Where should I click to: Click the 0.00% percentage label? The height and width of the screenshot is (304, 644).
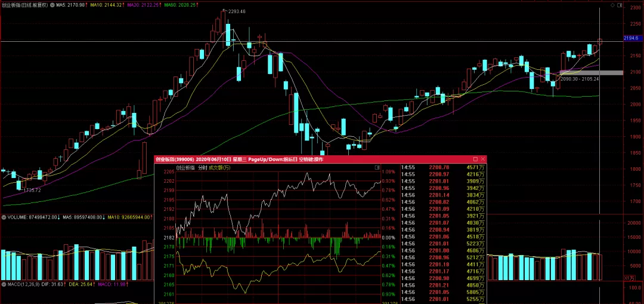pos(388,238)
